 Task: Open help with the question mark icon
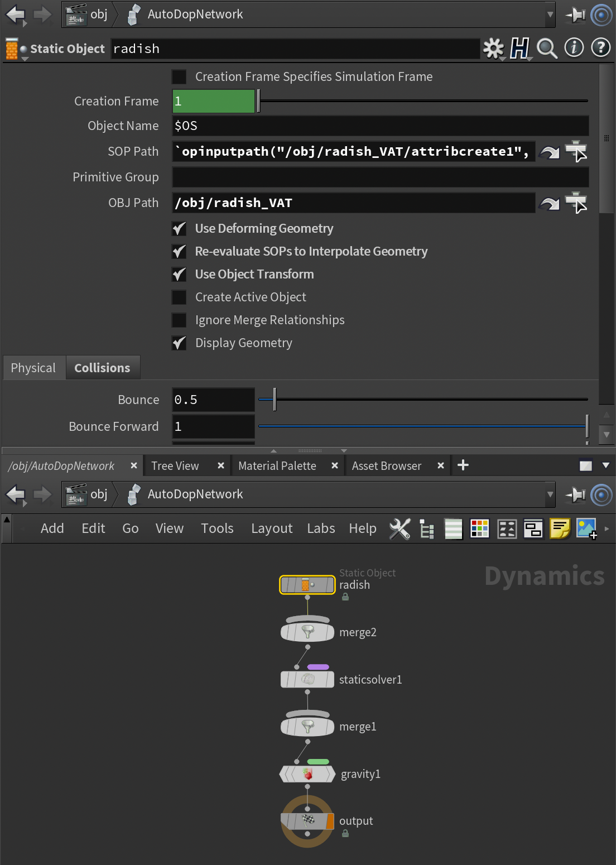pos(600,48)
